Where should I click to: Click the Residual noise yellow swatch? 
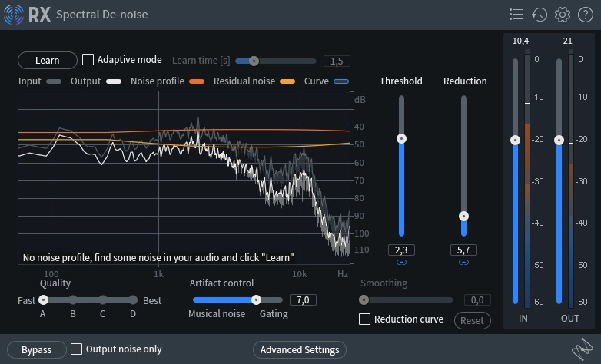pos(287,81)
